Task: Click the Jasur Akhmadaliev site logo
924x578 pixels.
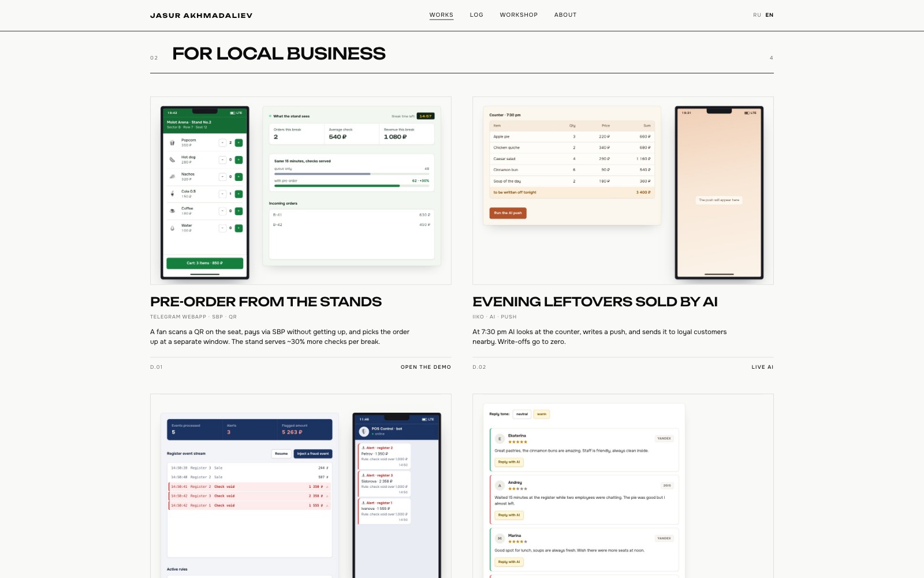Action: [201, 16]
